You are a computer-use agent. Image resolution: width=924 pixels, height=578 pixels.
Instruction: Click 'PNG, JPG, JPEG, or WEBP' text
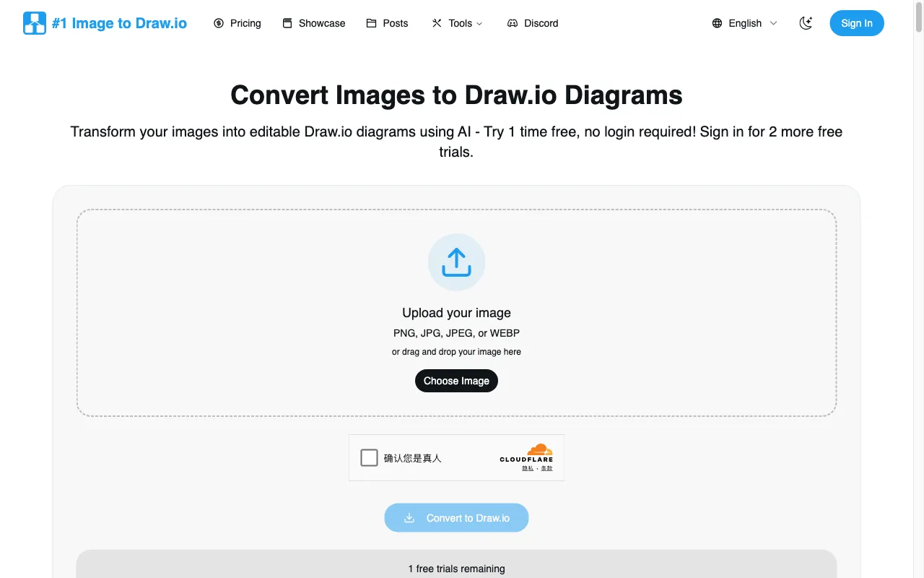456,333
